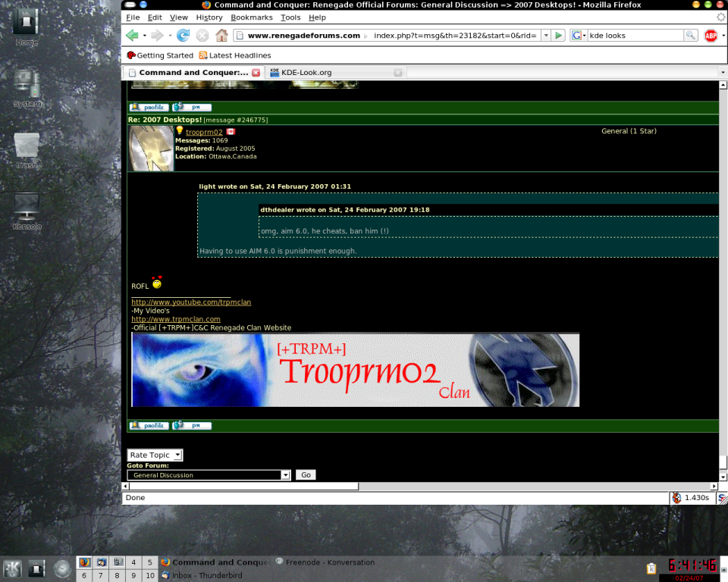Open the Konsole desktop icon
Image resolution: width=728 pixels, height=582 pixels.
tap(27, 207)
